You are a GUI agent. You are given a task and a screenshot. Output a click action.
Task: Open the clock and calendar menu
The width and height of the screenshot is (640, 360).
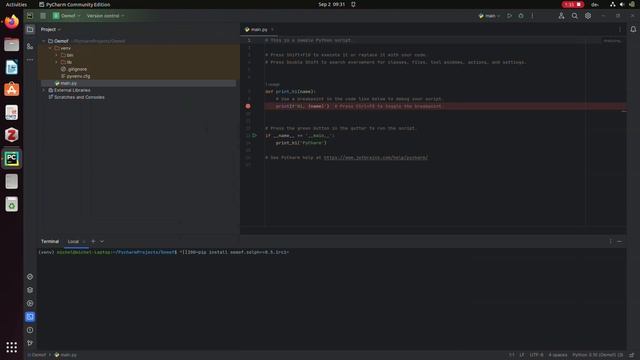[332, 4]
